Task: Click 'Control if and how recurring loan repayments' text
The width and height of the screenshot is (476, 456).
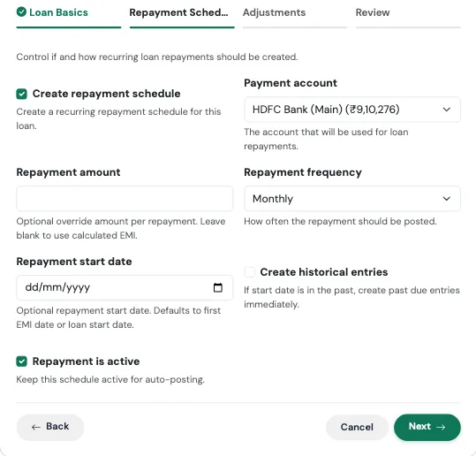Action: click(115, 57)
